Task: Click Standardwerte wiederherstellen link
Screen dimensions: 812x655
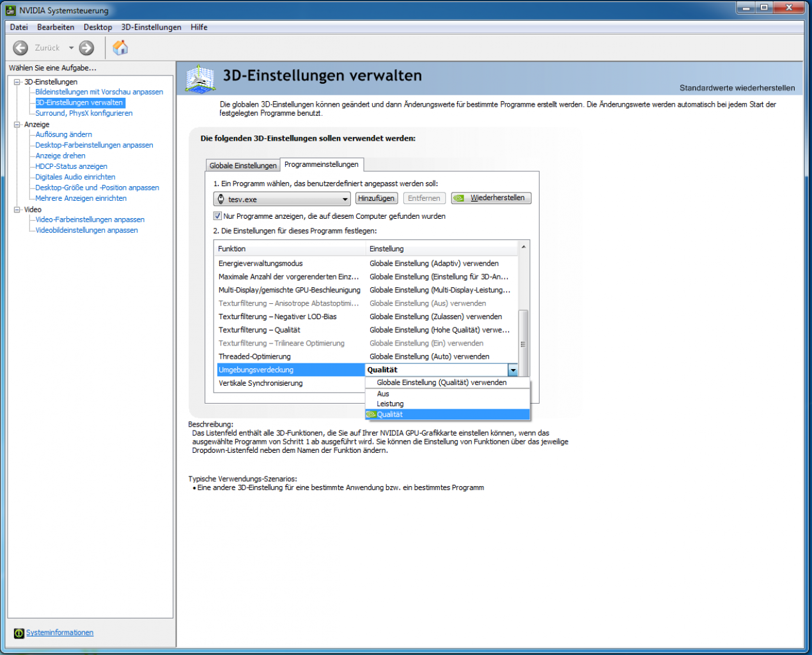Action: 737,88
